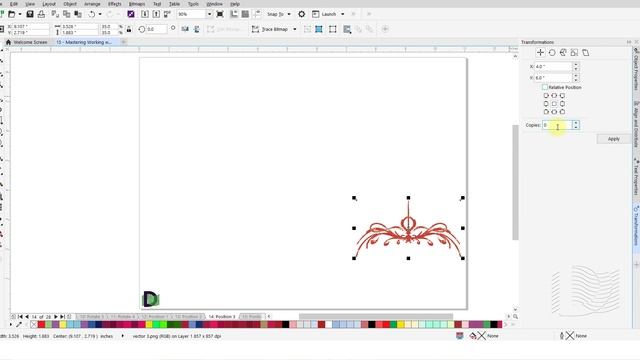Screen dimensions: 640x360
Task: Expand the Trace Bitmap dropdown arrow
Action: [295, 29]
